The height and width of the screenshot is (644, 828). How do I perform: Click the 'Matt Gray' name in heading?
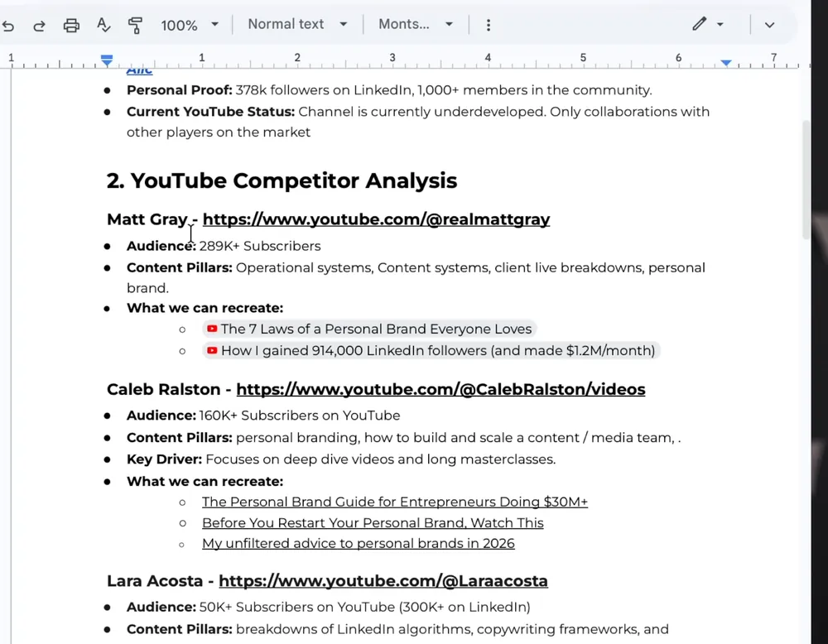click(x=147, y=219)
